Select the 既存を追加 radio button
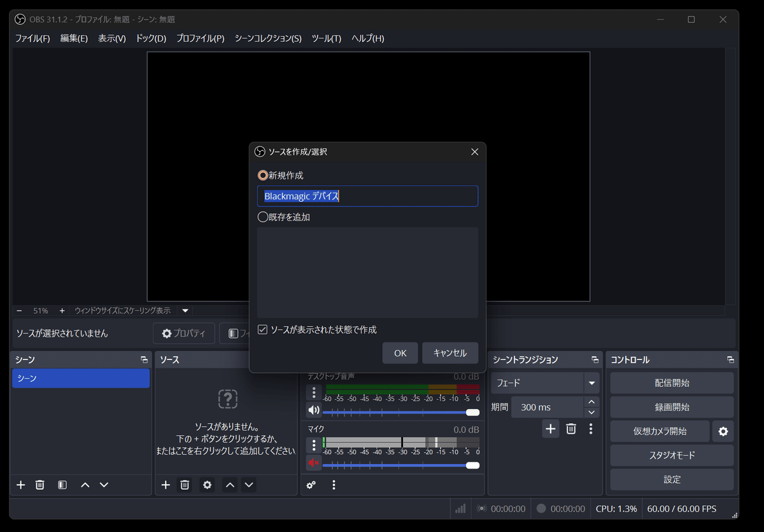Viewport: 764px width, 532px height. click(x=262, y=216)
